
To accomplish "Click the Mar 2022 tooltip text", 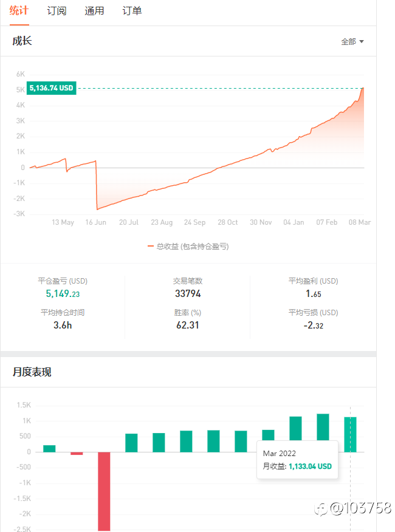I will (279, 454).
